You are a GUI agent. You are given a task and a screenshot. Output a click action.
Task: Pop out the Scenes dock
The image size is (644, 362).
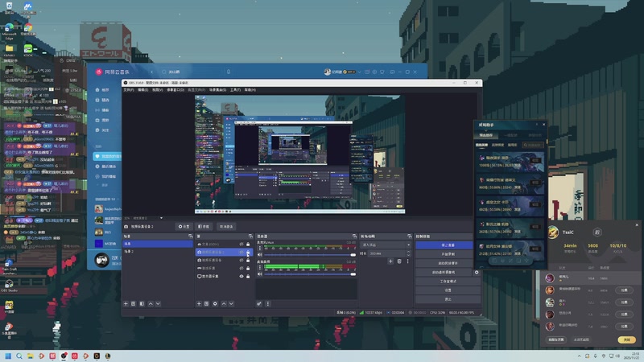[x=190, y=237]
